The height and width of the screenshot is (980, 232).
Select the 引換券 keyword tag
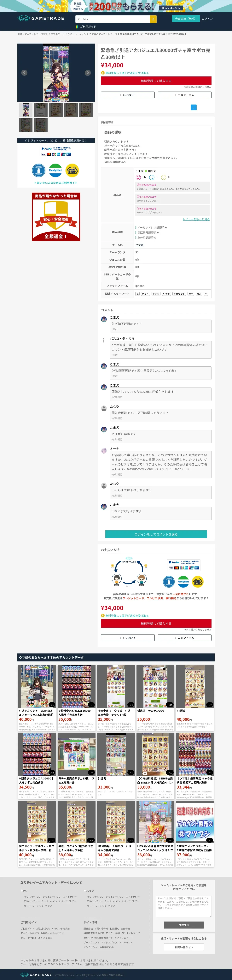pos(166,294)
